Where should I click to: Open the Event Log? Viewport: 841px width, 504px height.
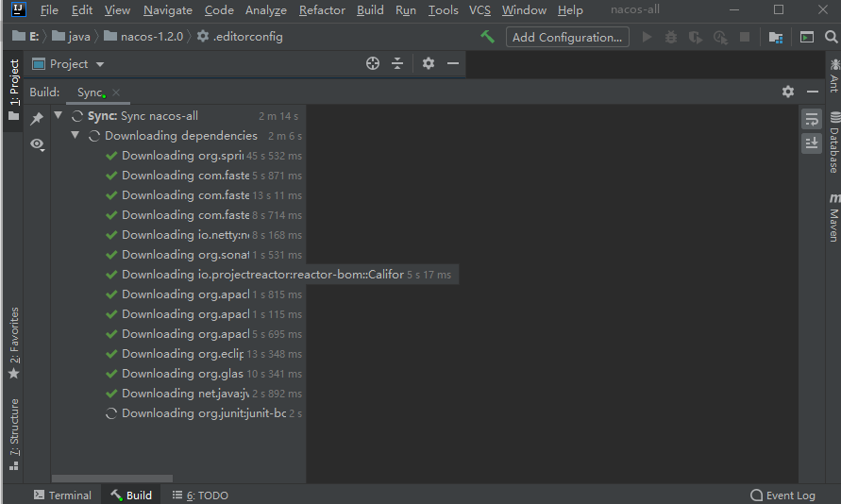click(783, 495)
